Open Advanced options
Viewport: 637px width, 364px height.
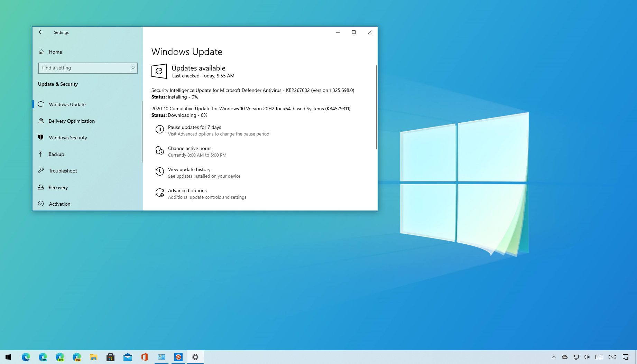[x=187, y=190]
